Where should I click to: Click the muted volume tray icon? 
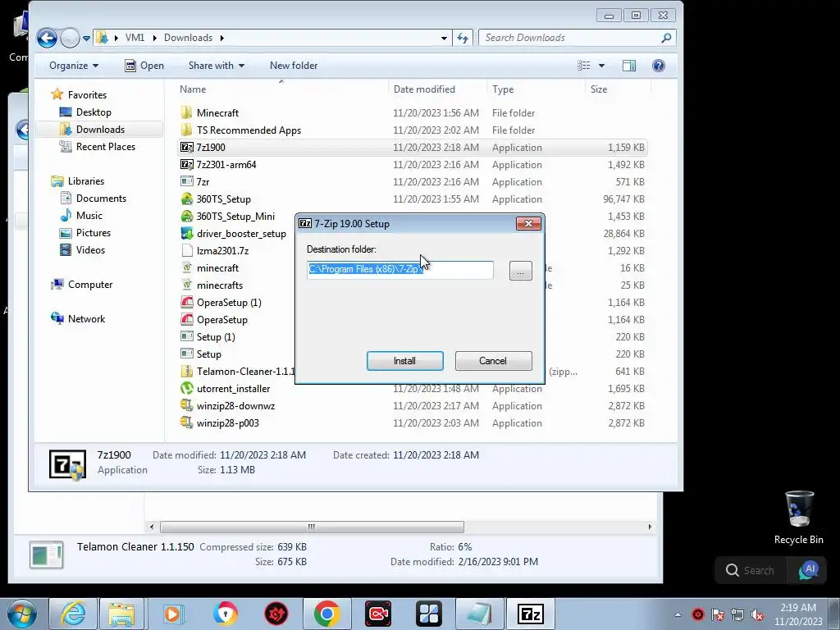(x=757, y=614)
